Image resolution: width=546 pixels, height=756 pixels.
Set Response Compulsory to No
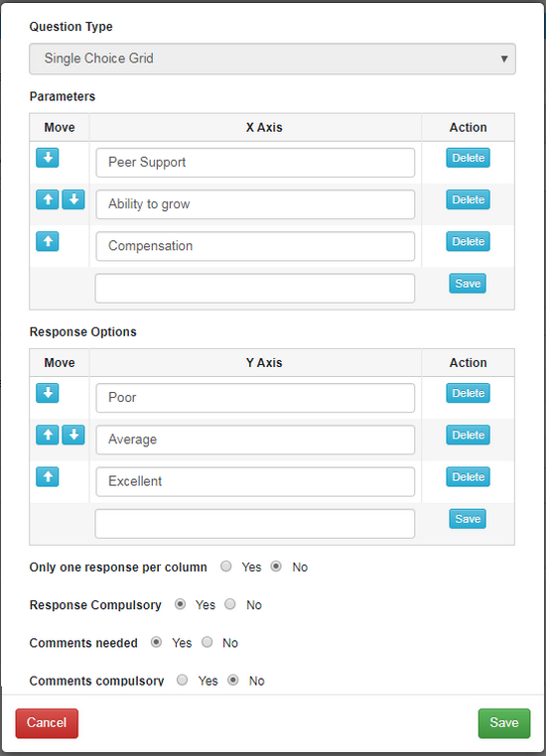[230, 603]
